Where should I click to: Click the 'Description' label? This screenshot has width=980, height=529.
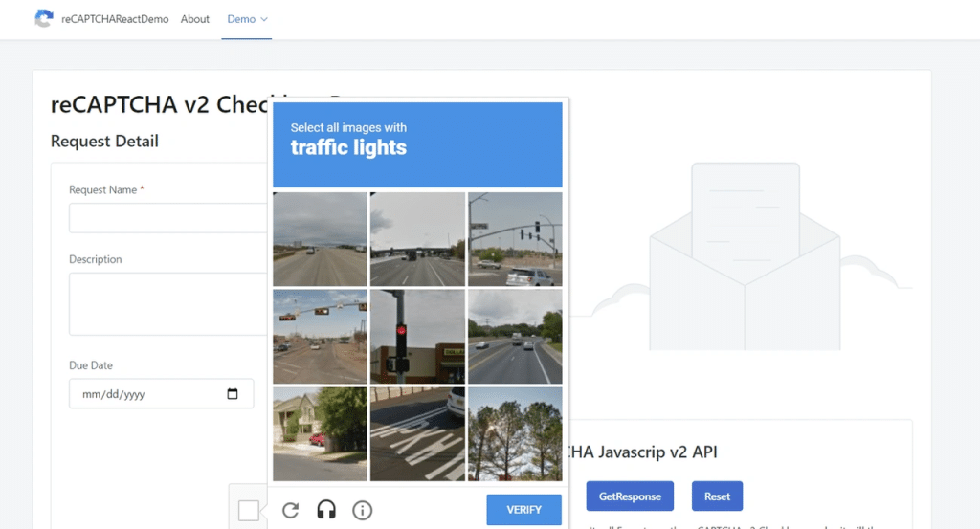tap(95, 259)
